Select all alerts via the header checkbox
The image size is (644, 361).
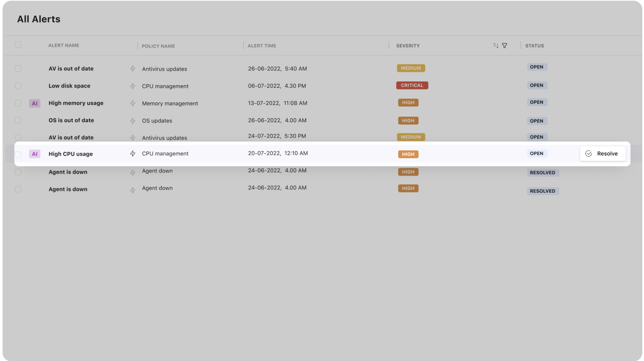pyautogui.click(x=18, y=44)
